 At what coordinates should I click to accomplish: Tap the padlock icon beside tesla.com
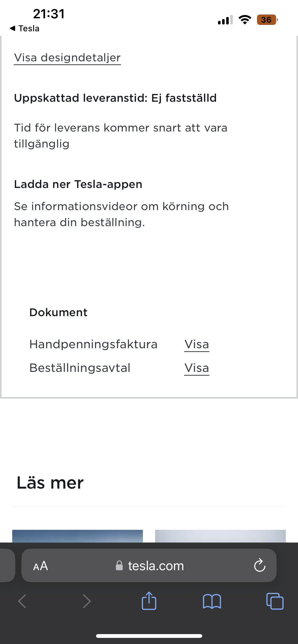pyautogui.click(x=119, y=566)
